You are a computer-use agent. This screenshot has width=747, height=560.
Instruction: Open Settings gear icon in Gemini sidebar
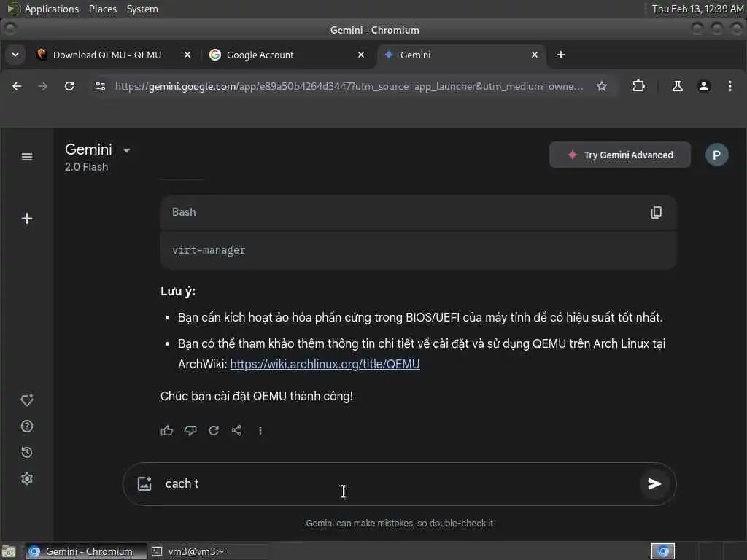[x=27, y=478]
